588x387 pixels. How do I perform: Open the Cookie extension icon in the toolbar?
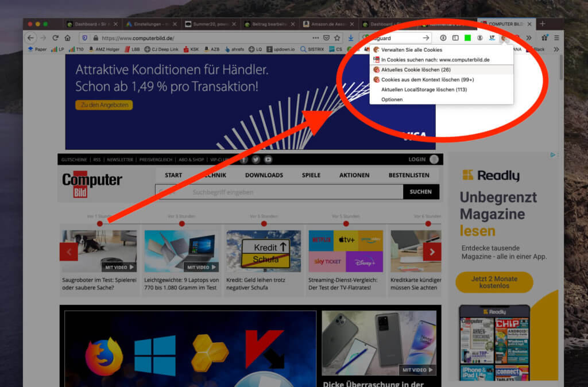(x=504, y=38)
